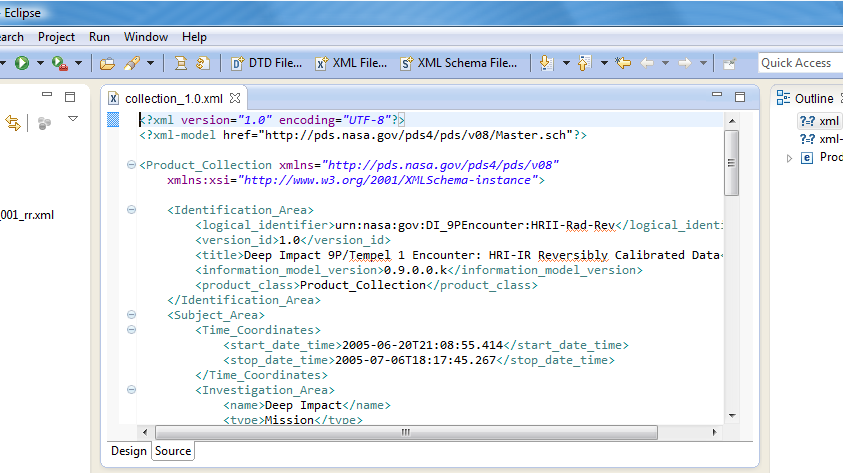Click the horizontal scrollbar thumb
The height and width of the screenshot is (473, 843).
click(x=406, y=432)
